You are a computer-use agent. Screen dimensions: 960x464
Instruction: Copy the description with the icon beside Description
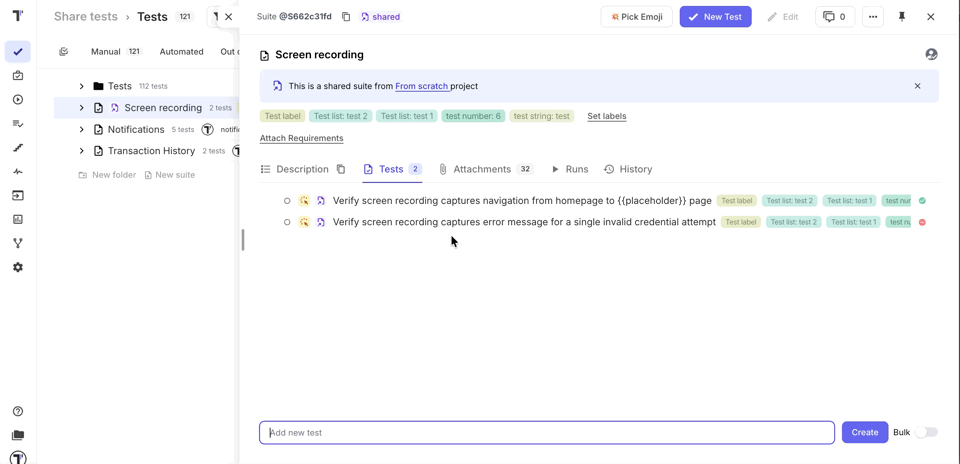click(x=341, y=170)
